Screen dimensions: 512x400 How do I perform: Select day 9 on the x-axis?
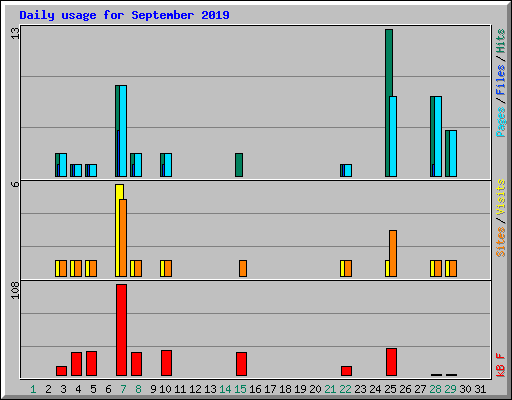tap(153, 389)
